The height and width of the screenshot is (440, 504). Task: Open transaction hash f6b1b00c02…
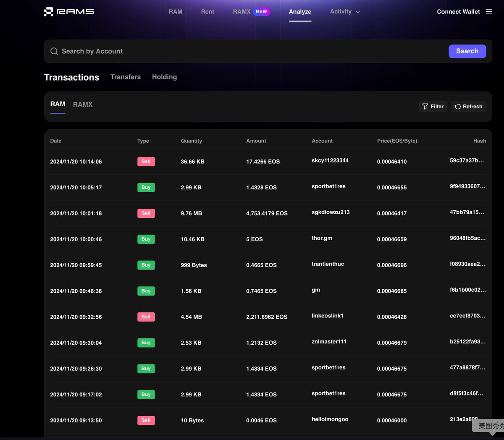(468, 290)
